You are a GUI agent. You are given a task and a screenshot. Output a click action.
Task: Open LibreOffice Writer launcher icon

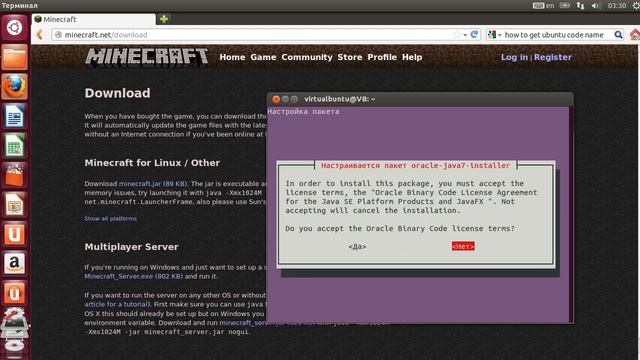(x=14, y=116)
